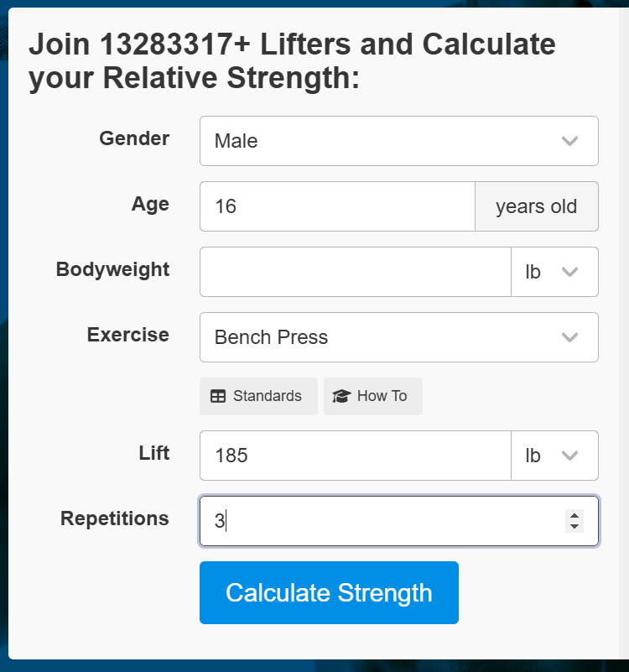Click the How To button
Viewport: 629px width, 672px height.
click(372, 397)
